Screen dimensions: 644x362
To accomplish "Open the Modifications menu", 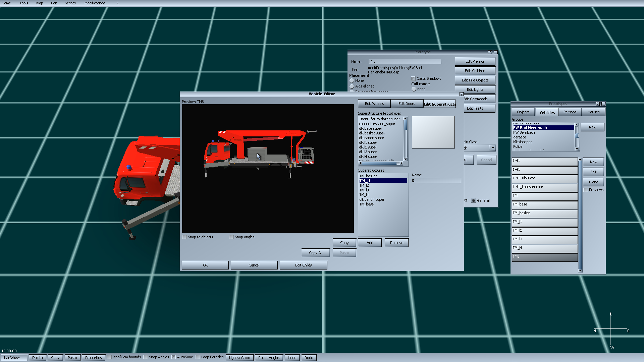I will [95, 3].
